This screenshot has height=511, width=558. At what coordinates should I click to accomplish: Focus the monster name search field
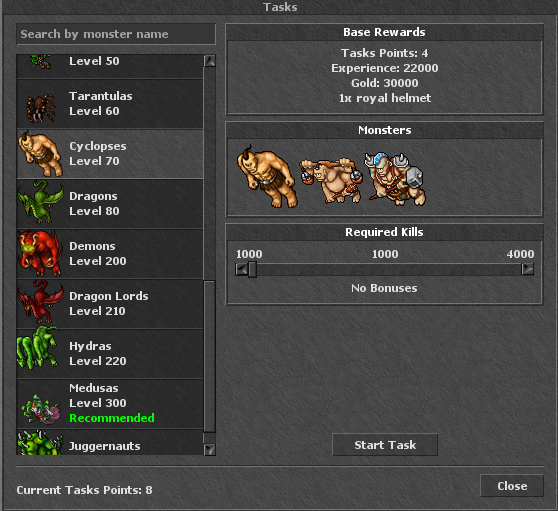click(116, 34)
